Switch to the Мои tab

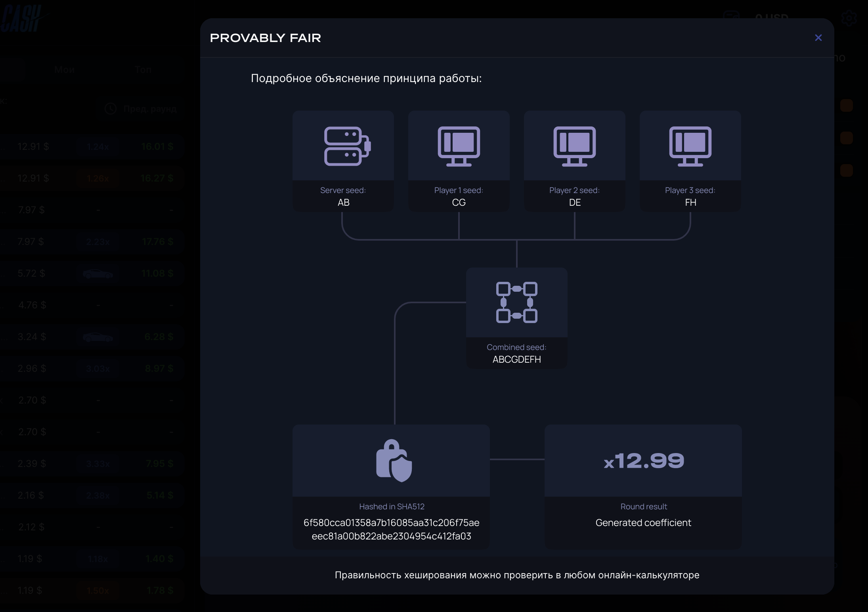65,70
